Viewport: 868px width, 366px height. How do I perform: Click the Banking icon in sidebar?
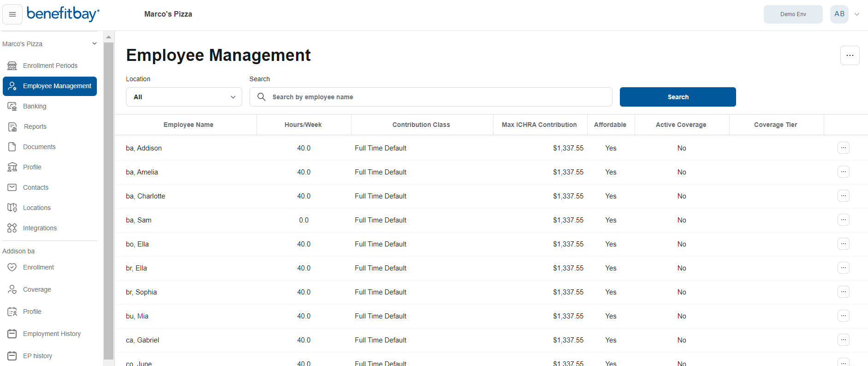click(x=12, y=106)
